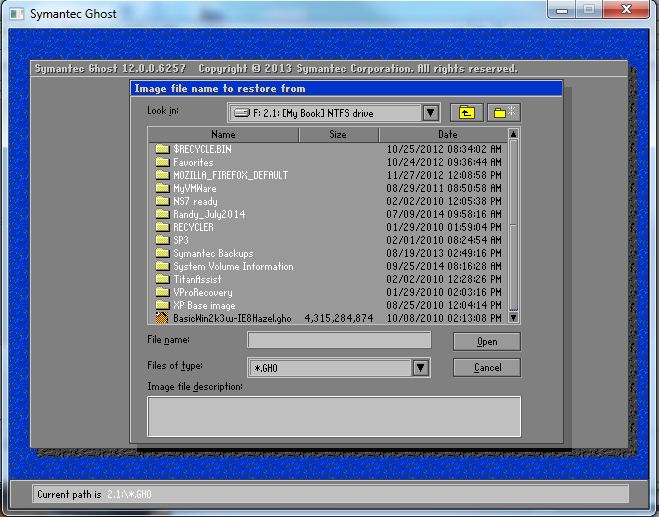Select the NS7 ready folder icon

coord(162,201)
